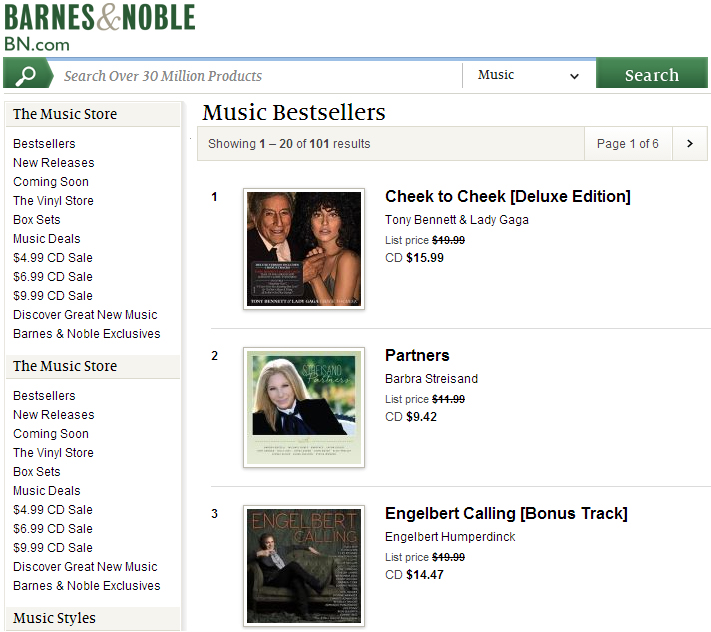Open Cheek to Cheek [Deluxe Edition] title
Screen dimensions: 711x632
click(x=507, y=196)
